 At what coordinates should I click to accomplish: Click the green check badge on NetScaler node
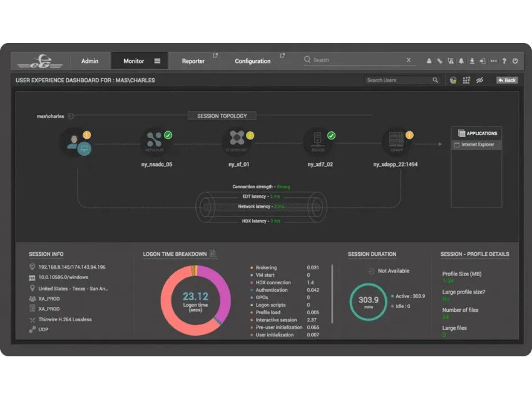(x=168, y=135)
